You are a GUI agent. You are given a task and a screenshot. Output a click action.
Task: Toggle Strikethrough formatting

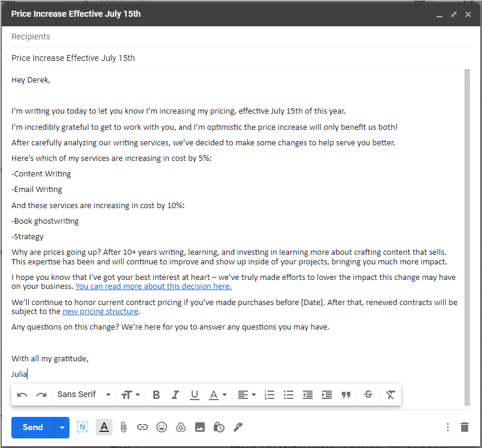pyautogui.click(x=368, y=394)
